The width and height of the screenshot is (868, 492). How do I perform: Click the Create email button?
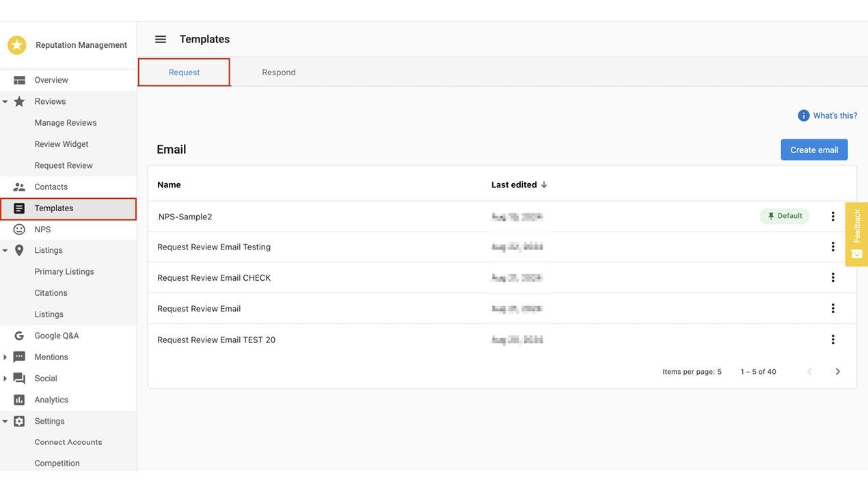tap(814, 150)
